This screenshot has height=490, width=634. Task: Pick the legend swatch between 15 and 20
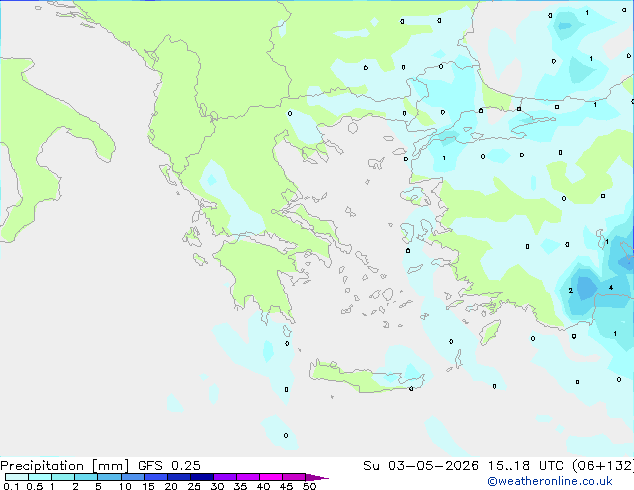click(x=155, y=477)
